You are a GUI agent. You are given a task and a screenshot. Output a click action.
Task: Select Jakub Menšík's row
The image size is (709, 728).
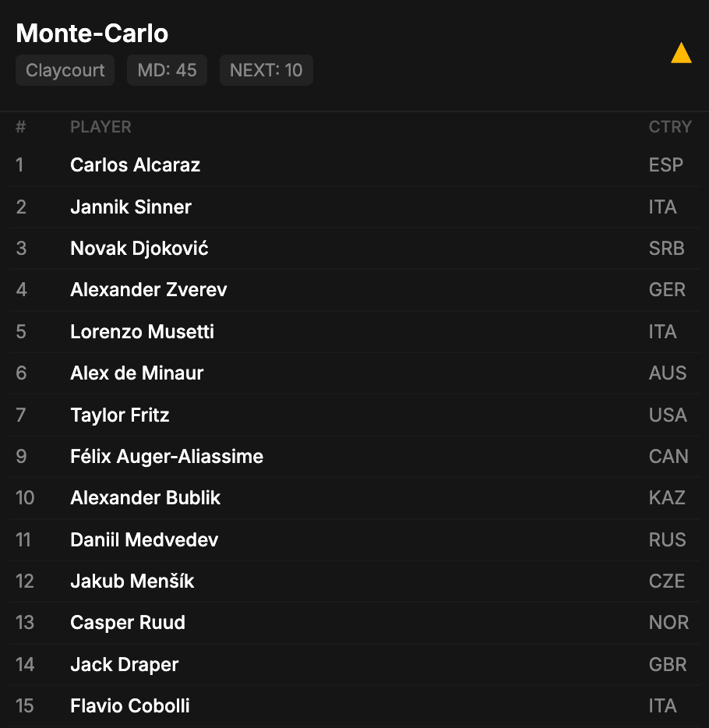132,581
